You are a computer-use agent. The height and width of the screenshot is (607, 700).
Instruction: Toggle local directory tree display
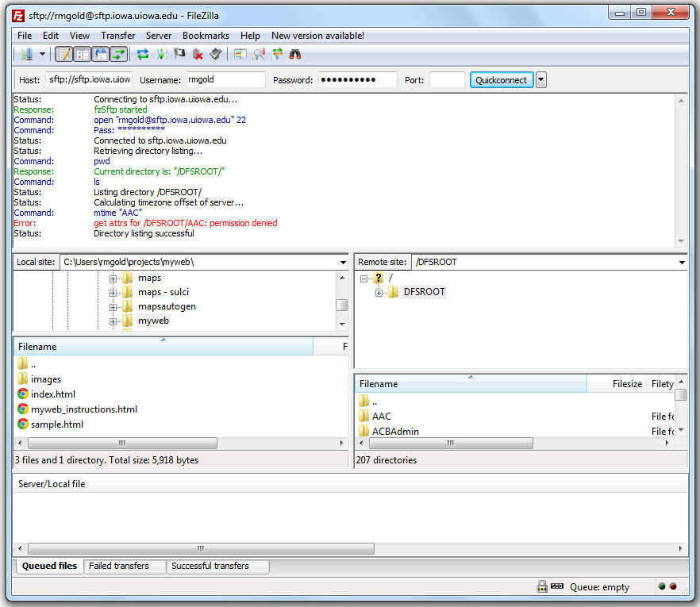[x=83, y=55]
